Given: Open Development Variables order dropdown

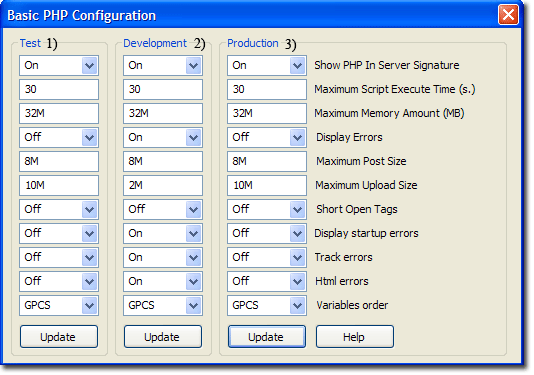Looking at the screenshot, I should coord(163,305).
